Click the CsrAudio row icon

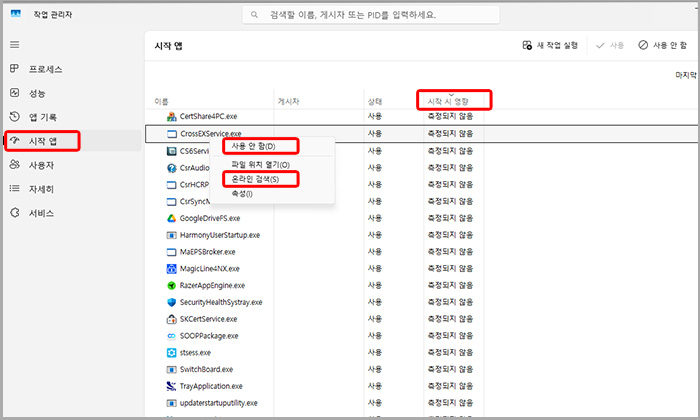click(171, 168)
